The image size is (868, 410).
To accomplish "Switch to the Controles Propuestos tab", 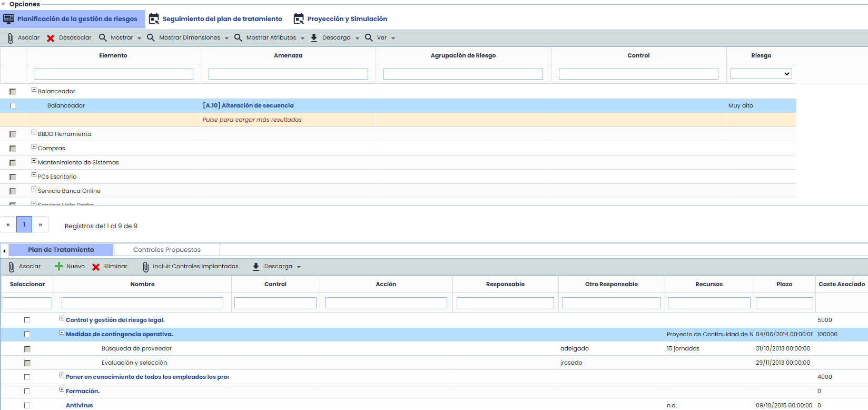I will point(166,250).
